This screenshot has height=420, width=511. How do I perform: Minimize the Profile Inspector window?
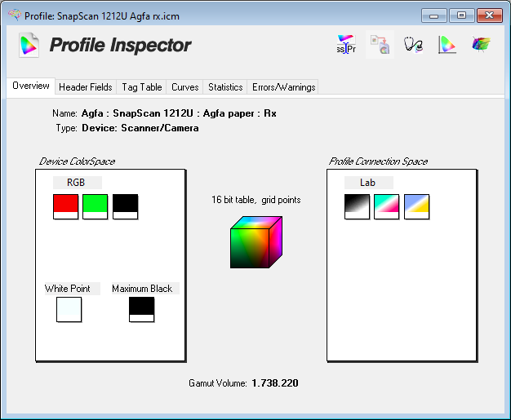(433, 15)
